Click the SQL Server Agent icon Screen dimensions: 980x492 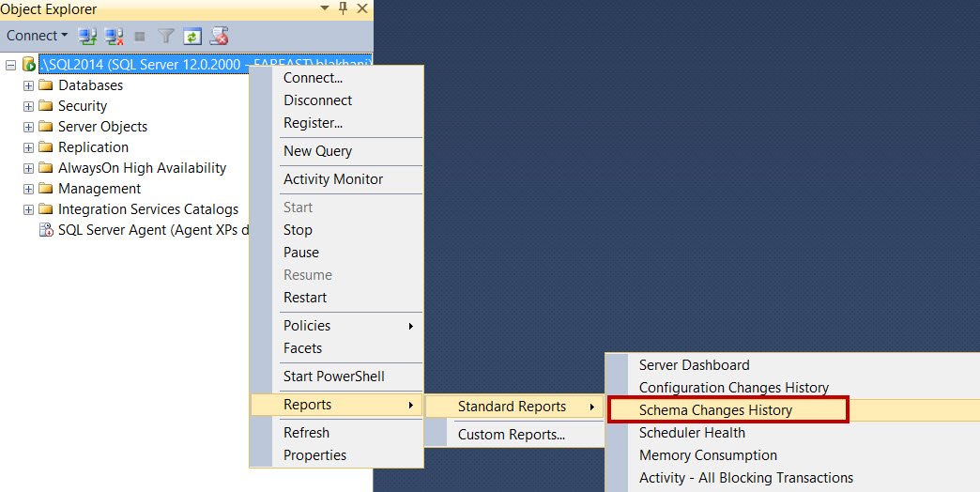(x=46, y=229)
